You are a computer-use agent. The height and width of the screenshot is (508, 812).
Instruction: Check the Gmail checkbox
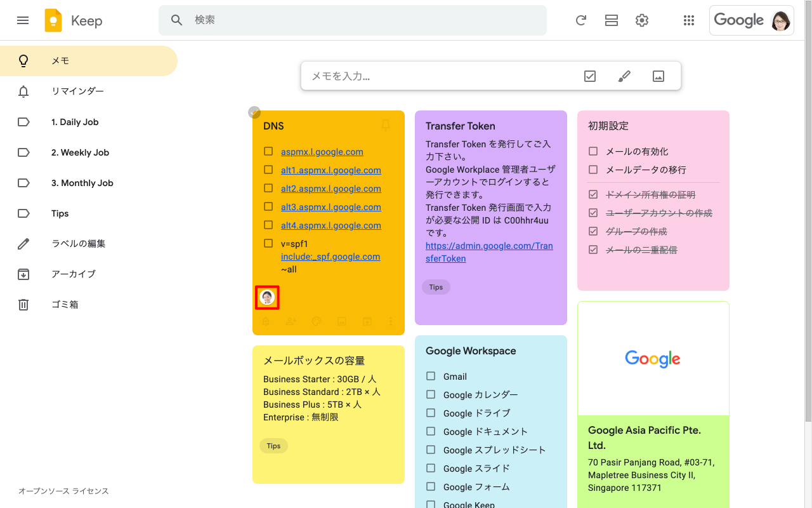(431, 377)
